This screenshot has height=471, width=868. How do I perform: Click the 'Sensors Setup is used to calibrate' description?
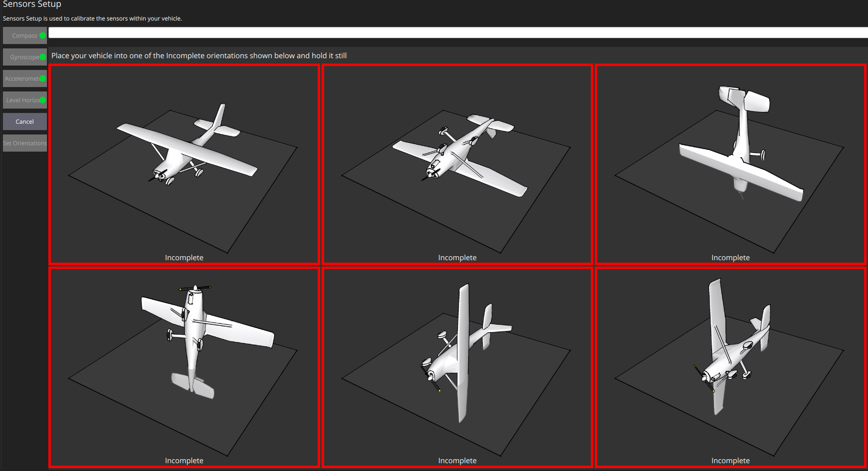(x=92, y=19)
